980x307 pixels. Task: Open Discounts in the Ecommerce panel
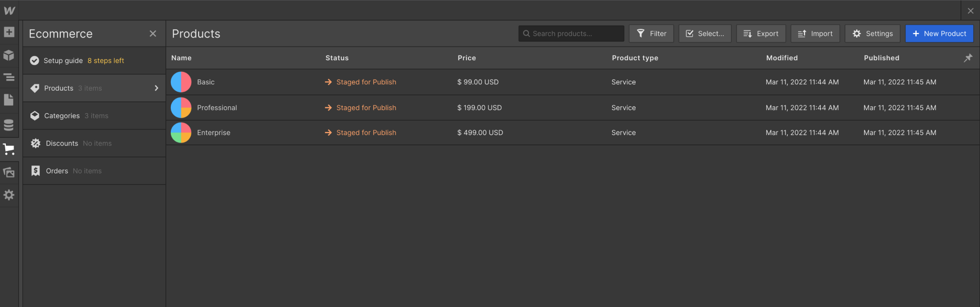(62, 144)
